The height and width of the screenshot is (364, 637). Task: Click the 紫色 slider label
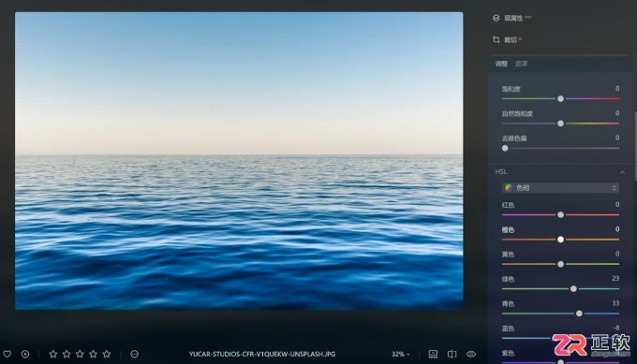coord(508,353)
